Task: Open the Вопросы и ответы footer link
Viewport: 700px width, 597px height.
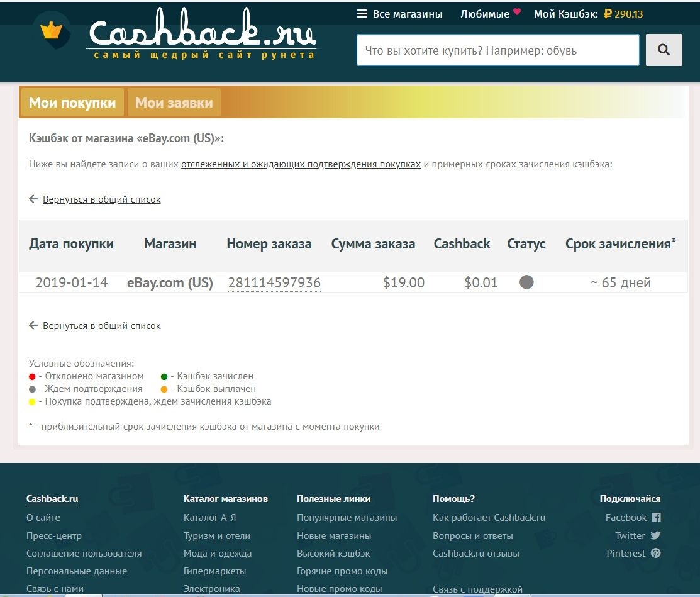Action: (x=473, y=536)
